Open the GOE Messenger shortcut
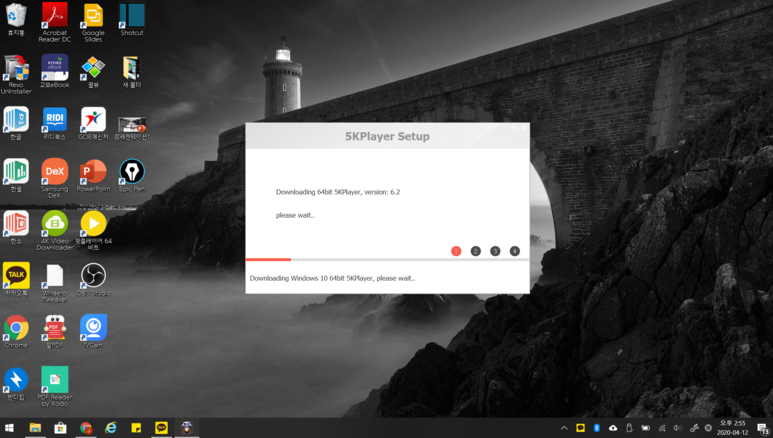 (x=93, y=123)
